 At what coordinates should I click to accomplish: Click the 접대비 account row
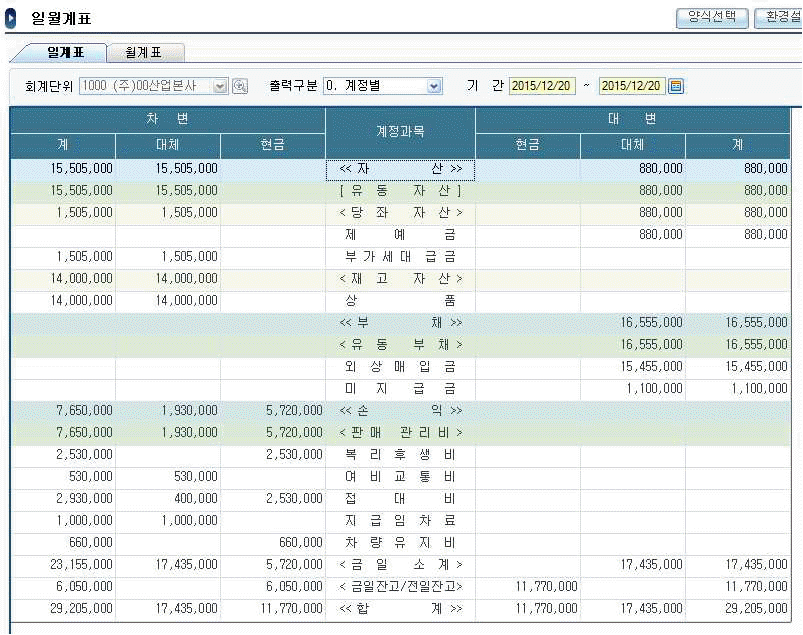point(400,499)
